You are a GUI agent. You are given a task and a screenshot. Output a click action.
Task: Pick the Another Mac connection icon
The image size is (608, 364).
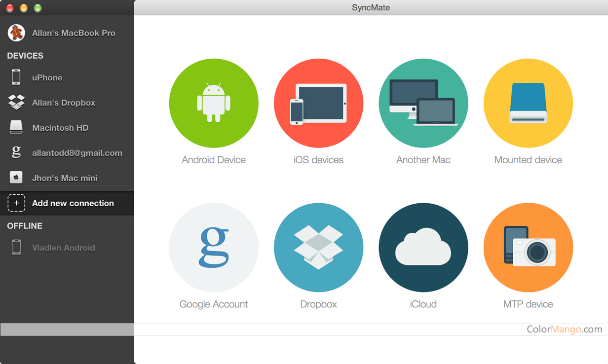pos(423,103)
